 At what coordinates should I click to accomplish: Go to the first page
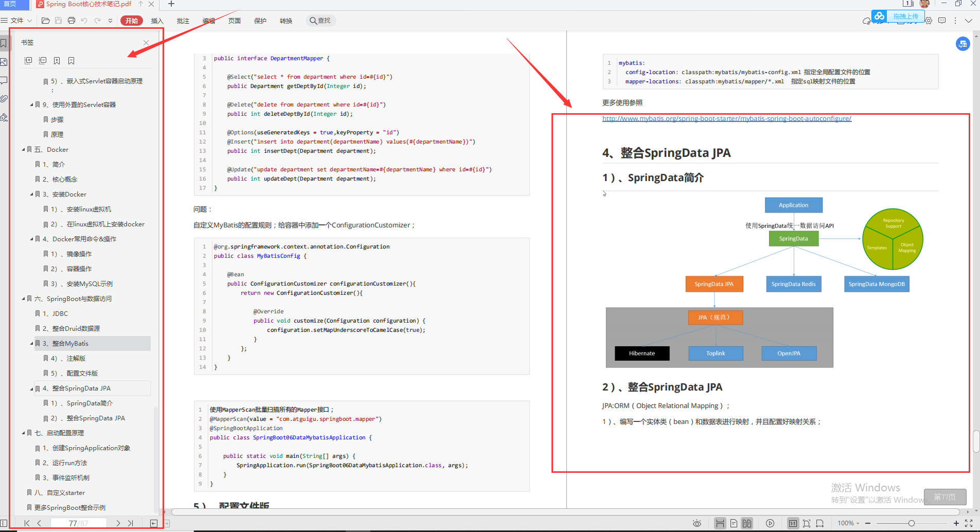[x=27, y=523]
